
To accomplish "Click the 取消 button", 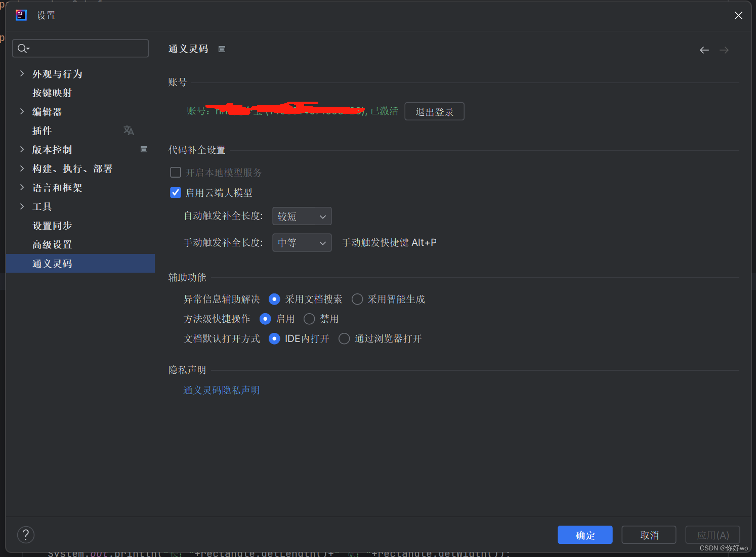I will coord(649,535).
